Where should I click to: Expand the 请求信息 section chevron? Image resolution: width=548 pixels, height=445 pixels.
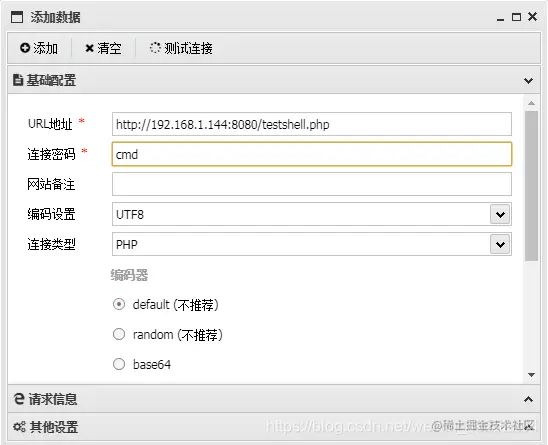[x=528, y=399]
